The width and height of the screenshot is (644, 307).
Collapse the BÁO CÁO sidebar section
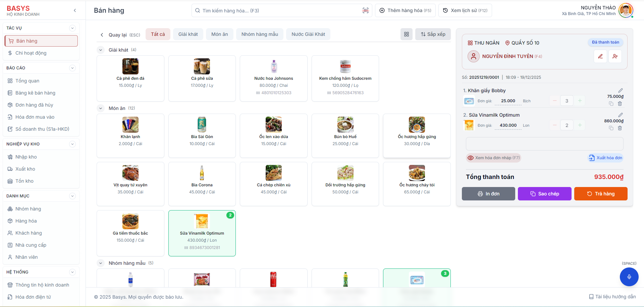(x=72, y=68)
